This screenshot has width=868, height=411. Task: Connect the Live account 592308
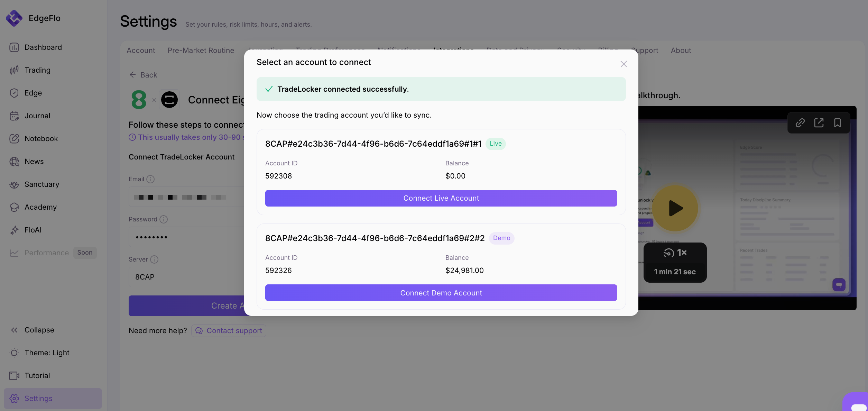[x=441, y=198]
